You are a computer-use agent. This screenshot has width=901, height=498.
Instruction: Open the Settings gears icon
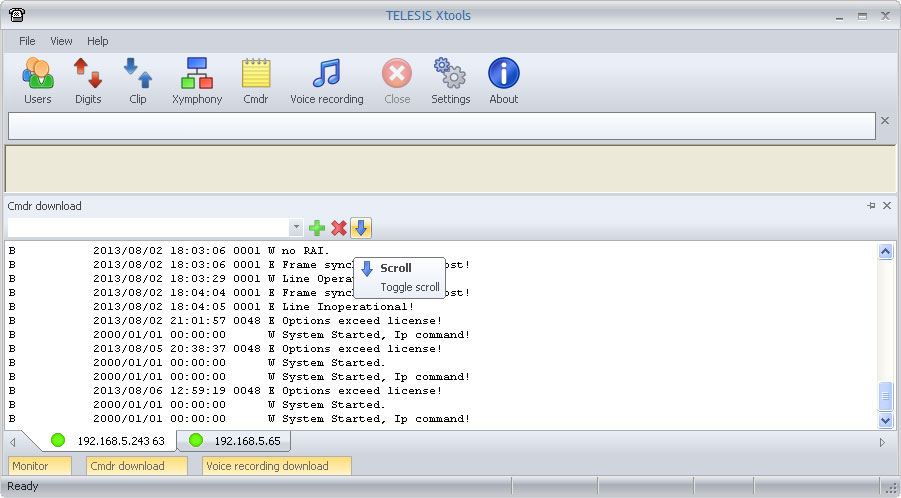[x=450, y=81]
